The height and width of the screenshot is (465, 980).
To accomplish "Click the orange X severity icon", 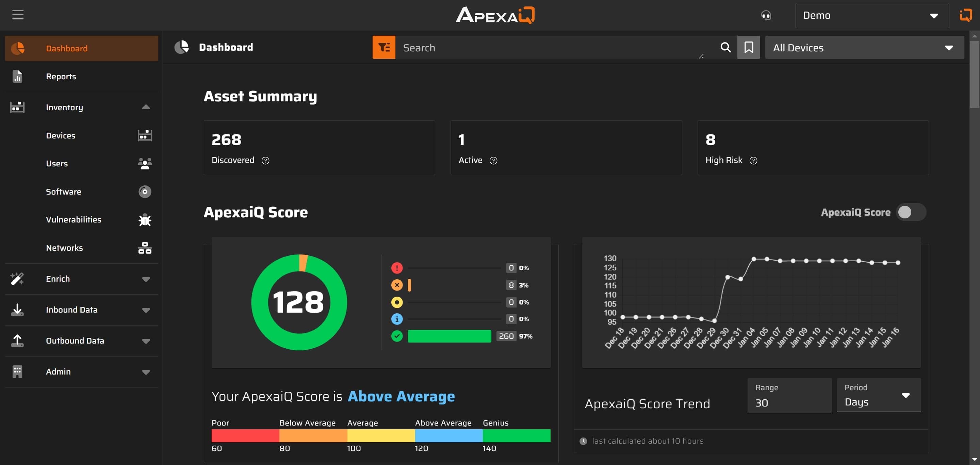I will tap(397, 285).
